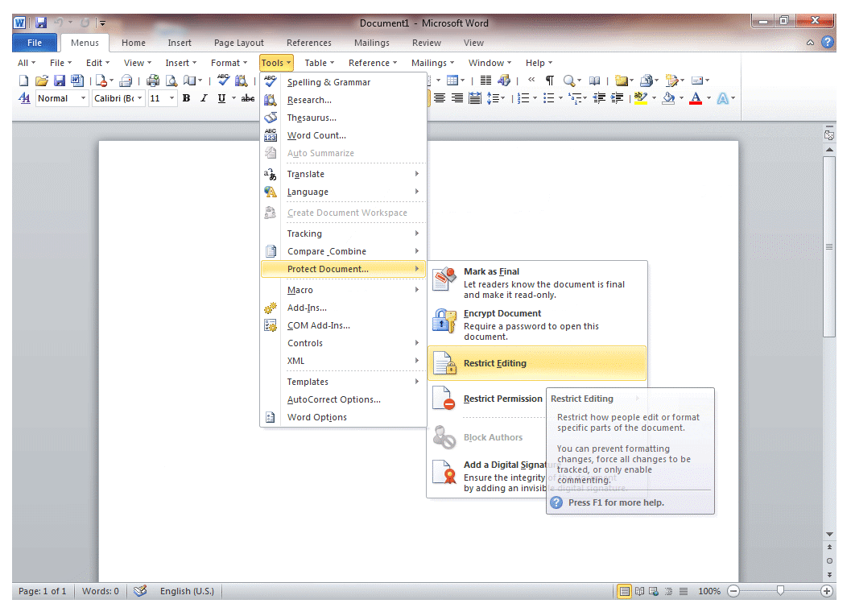Viewport: 851px width, 616px height.
Task: Click Encrypt Document option
Action: [537, 325]
